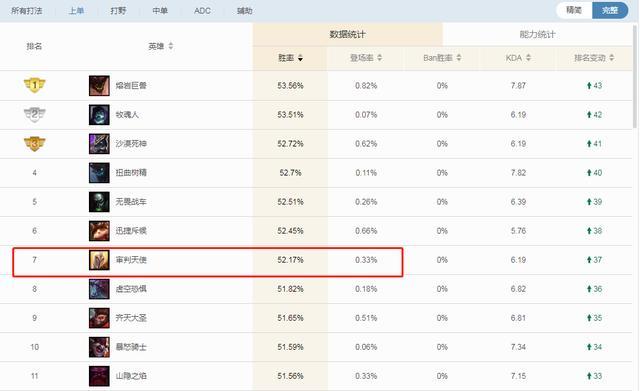The width and height of the screenshot is (640, 391).
Task: Sort by the 胜率 column arrows
Action: click(300, 58)
